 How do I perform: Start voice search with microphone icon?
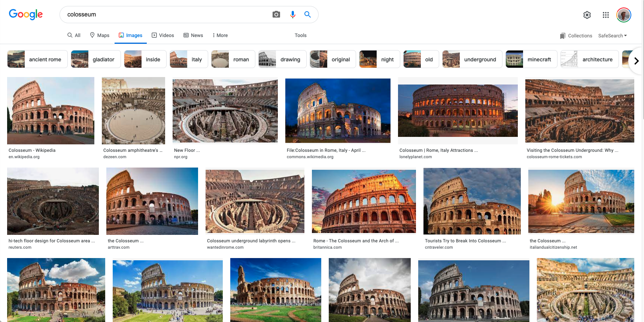pos(292,15)
